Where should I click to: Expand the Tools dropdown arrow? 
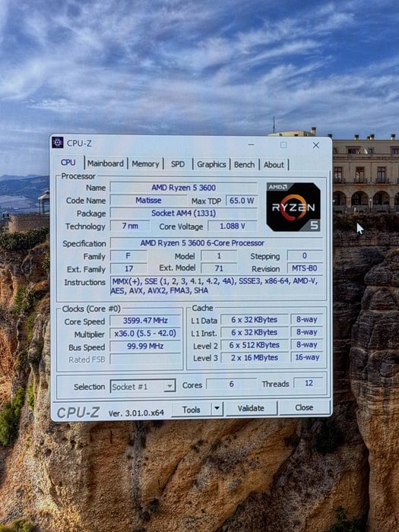click(x=217, y=409)
